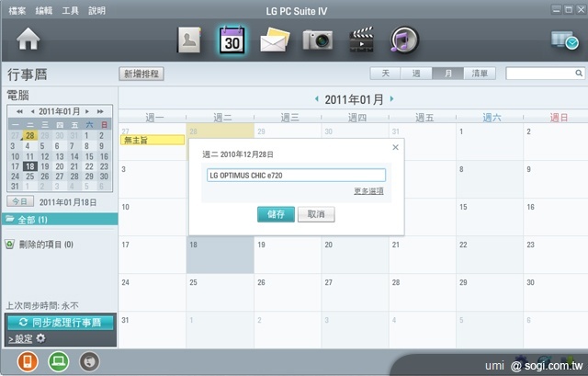Switch to 天 day view
This screenshot has width=588, height=376.
coord(385,74)
